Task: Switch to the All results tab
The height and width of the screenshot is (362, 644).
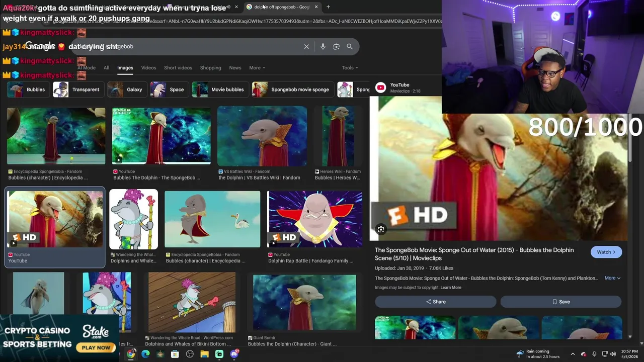Action: coord(106,67)
